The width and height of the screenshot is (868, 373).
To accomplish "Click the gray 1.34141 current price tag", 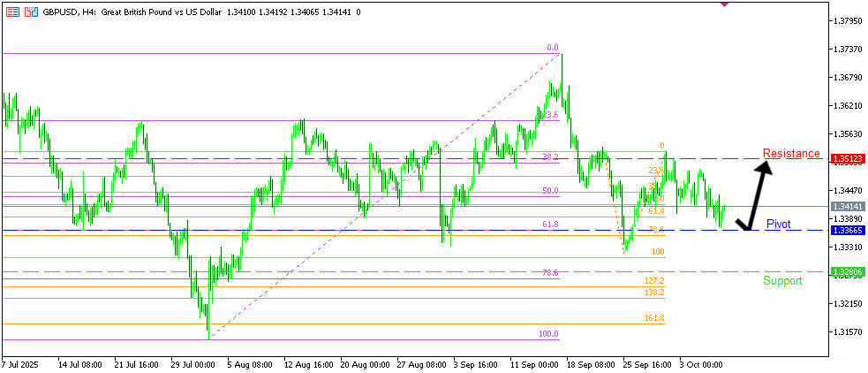I will point(848,206).
